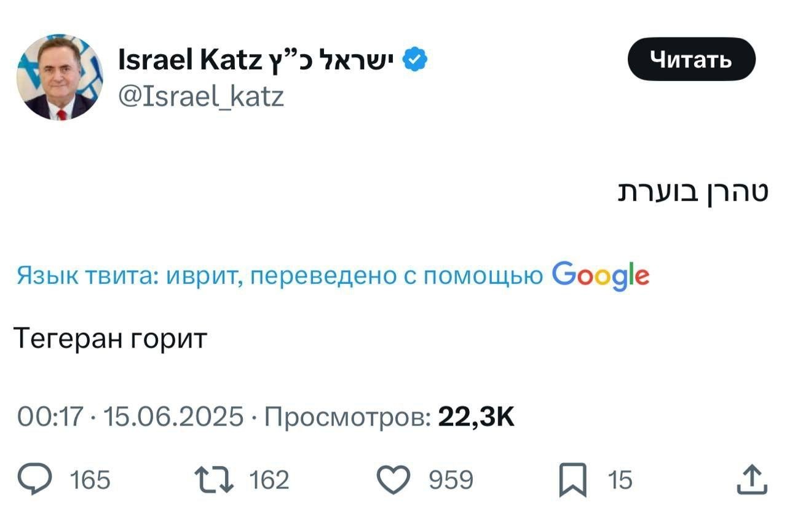
Task: Bookmark the tweet with the bookmark icon
Action: pyautogui.click(x=572, y=480)
